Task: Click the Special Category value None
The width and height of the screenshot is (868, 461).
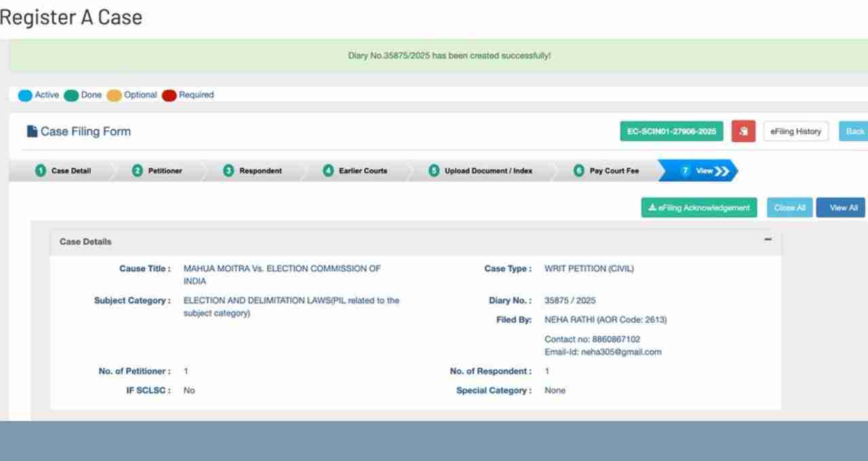Action: (555, 390)
